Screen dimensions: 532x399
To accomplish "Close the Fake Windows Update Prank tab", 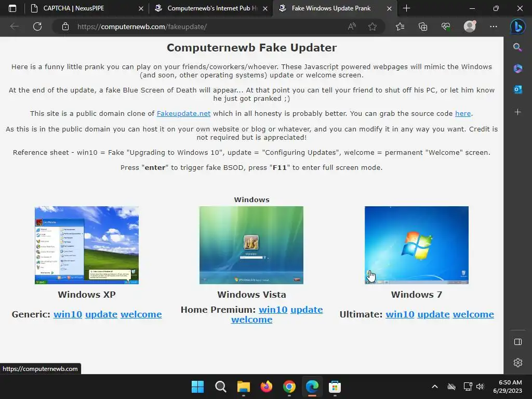I will point(390,8).
